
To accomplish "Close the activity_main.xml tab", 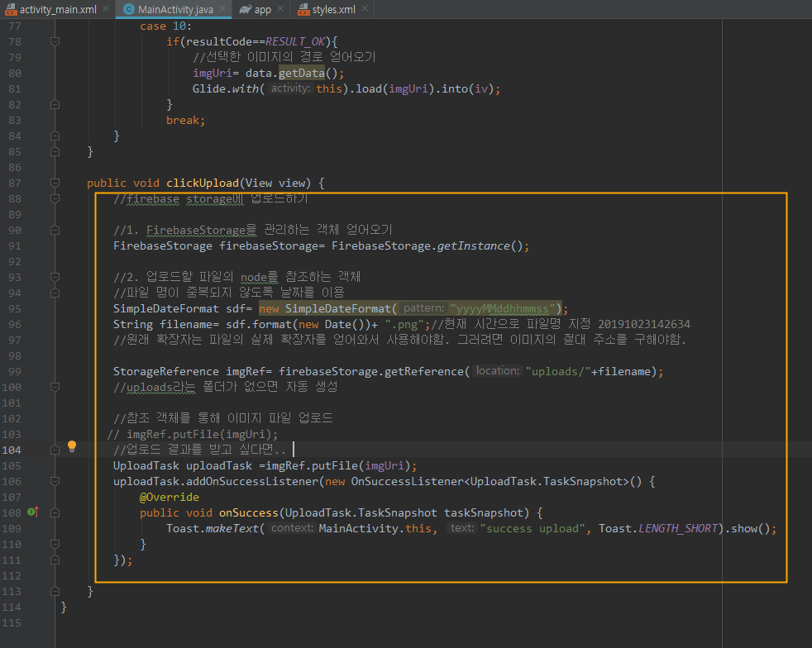I will pos(106,9).
